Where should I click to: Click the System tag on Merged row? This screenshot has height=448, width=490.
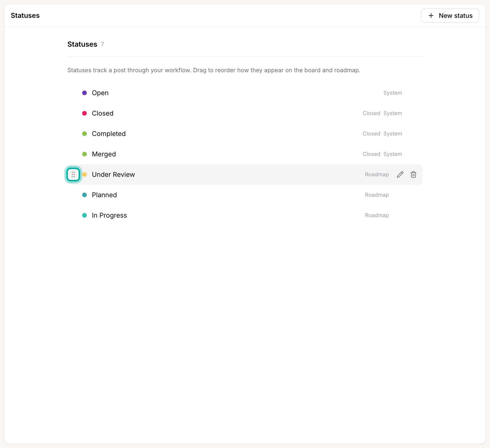(393, 154)
